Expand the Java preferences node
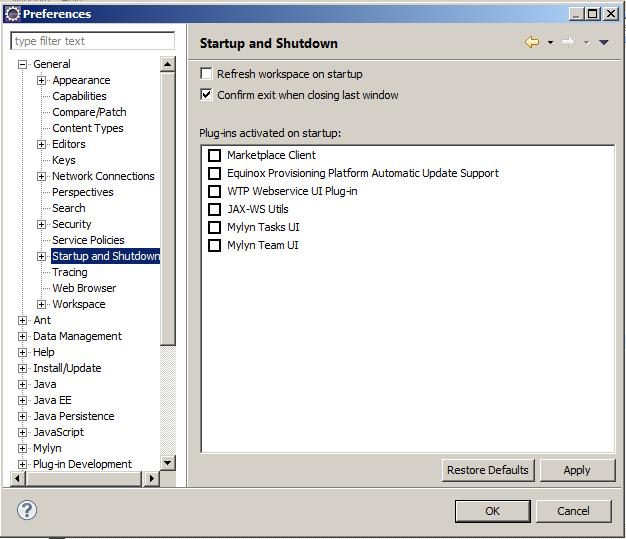Viewport: 626px width, 539px height. pos(22,384)
